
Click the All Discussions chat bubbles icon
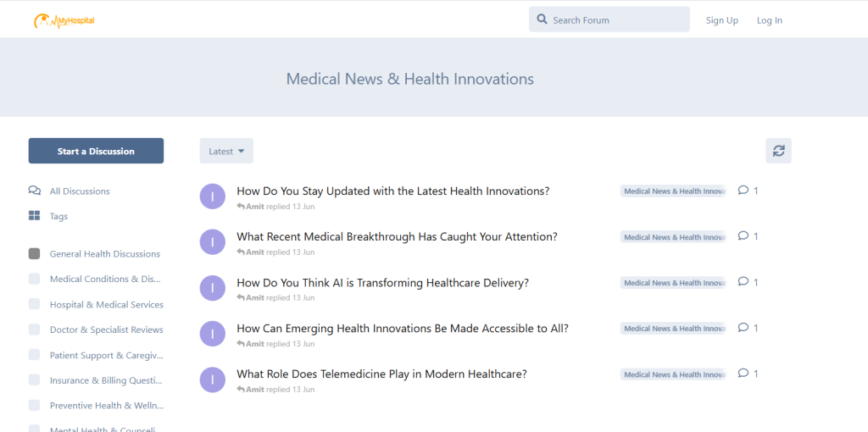(34, 191)
